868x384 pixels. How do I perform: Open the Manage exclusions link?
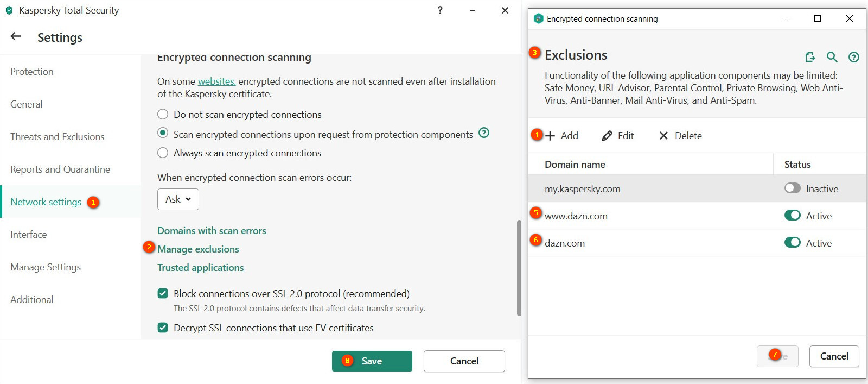click(x=198, y=249)
